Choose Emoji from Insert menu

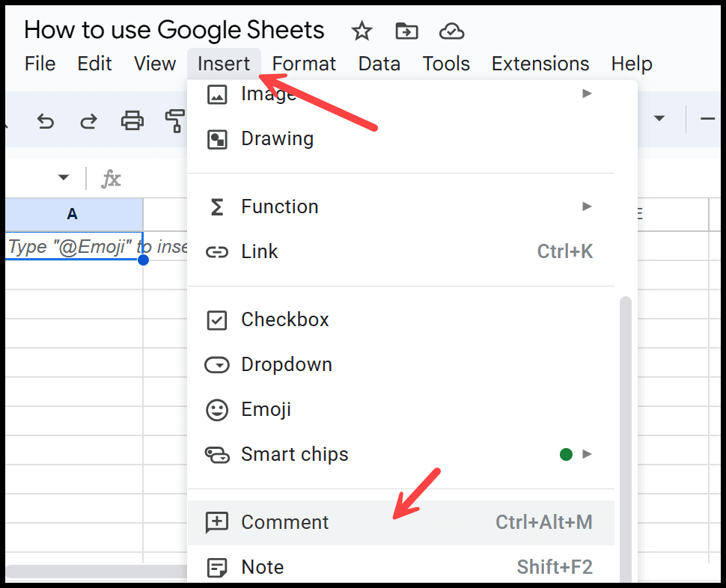(401, 409)
